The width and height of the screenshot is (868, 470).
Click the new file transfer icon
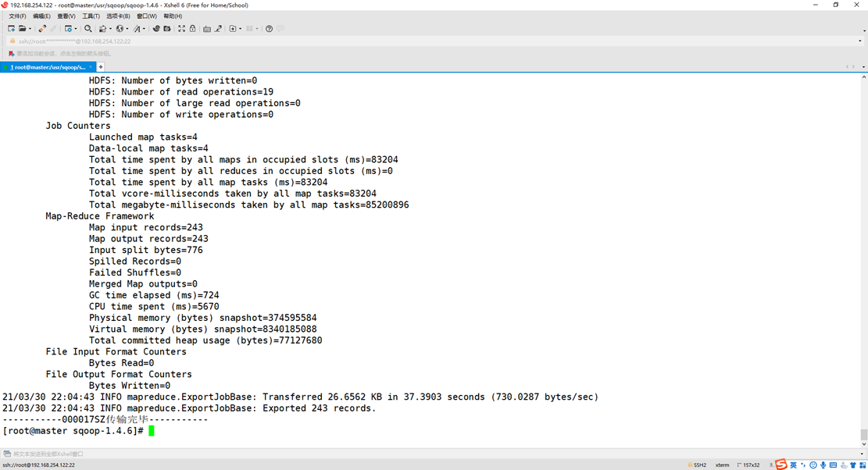point(233,29)
